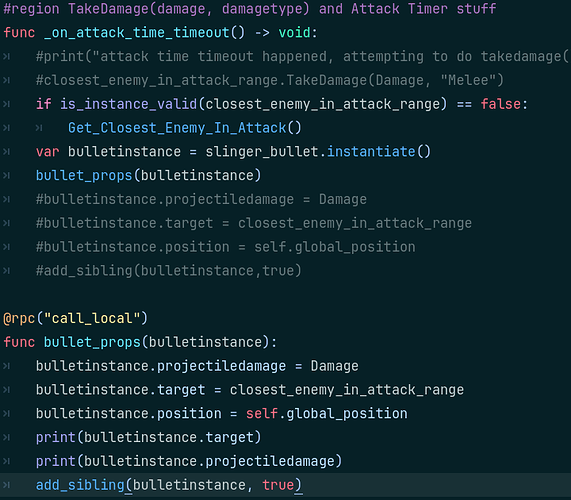Image resolution: width=571 pixels, height=500 pixels.
Task: Click the commented add_sibling(bulletinstance,true) line
Action: [x=169, y=271]
